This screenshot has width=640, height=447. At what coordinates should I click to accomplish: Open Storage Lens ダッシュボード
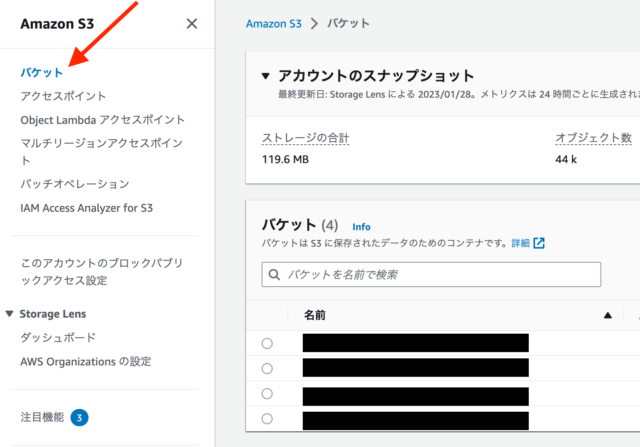[x=58, y=338]
